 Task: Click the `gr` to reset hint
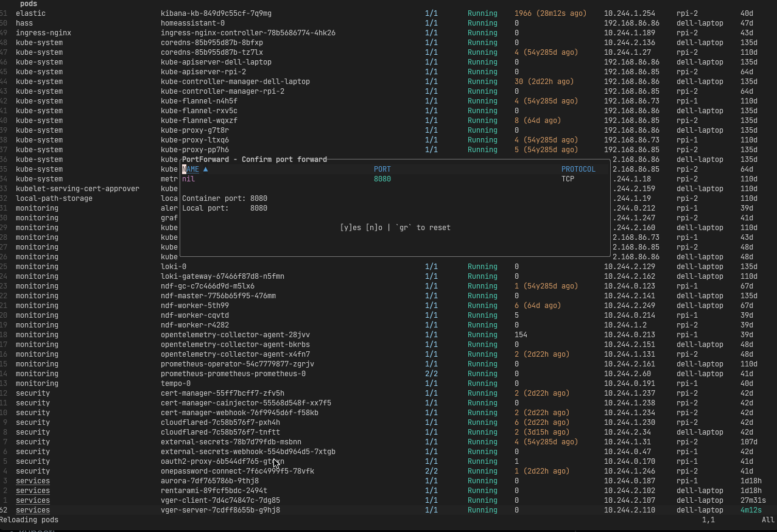click(x=424, y=228)
